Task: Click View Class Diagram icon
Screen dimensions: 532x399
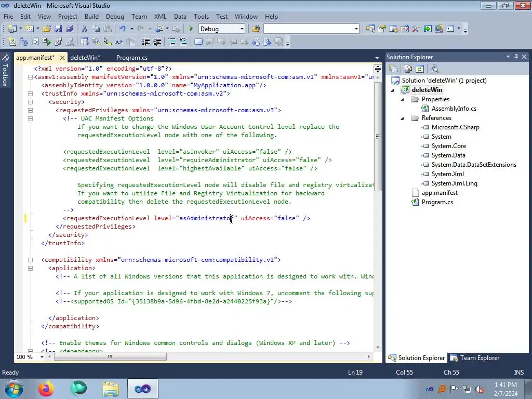Action: point(435,69)
